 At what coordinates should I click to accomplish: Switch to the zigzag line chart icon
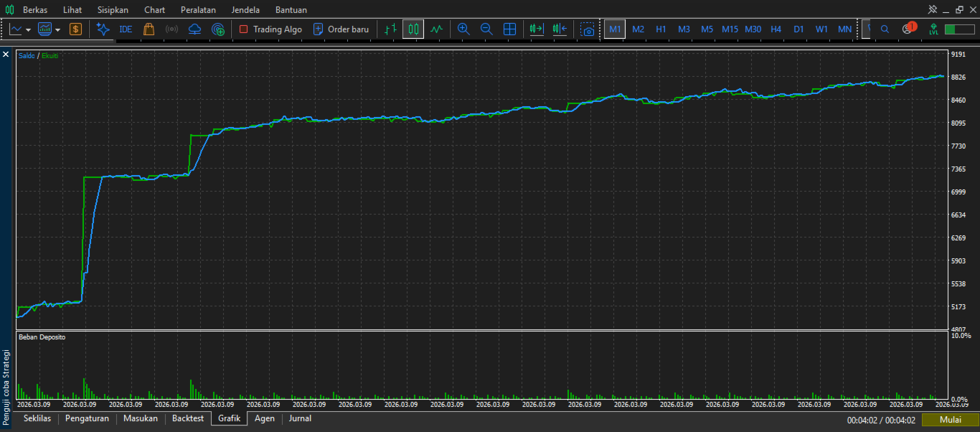436,29
